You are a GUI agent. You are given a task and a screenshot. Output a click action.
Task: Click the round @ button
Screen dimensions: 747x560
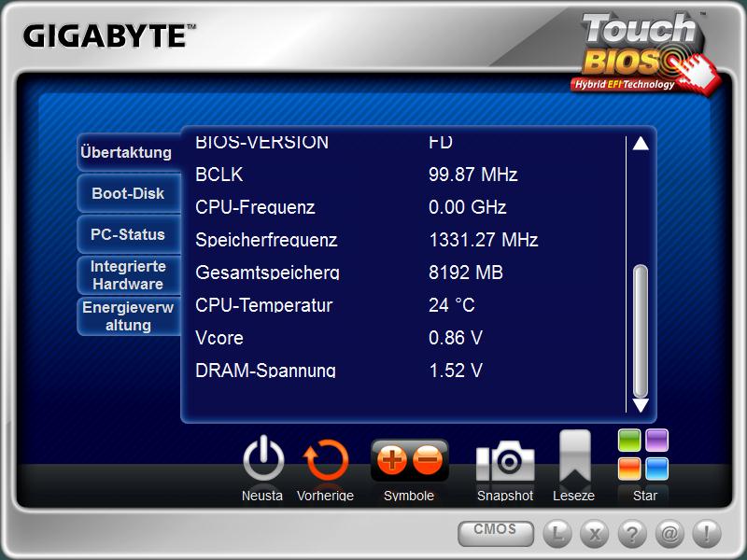[x=669, y=534]
